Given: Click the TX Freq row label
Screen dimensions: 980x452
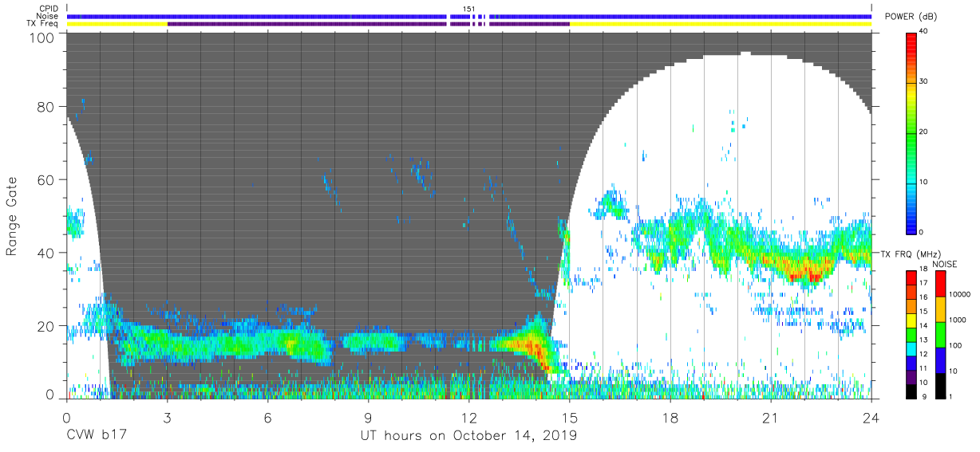Looking at the screenshot, I should (x=42, y=24).
